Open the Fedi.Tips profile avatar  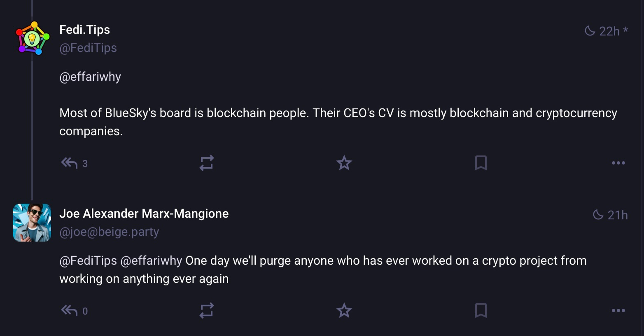tap(33, 38)
